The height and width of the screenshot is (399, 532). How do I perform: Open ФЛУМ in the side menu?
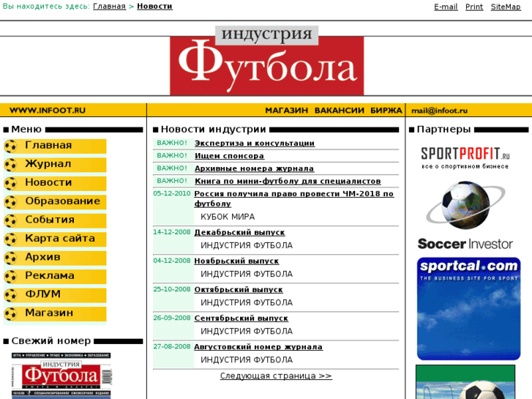point(43,294)
